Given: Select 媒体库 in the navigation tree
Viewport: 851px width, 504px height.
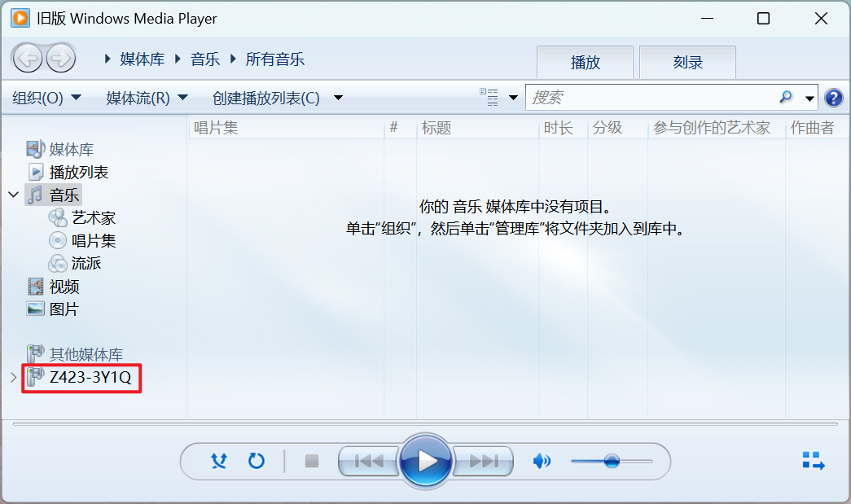Looking at the screenshot, I should coord(71,149).
